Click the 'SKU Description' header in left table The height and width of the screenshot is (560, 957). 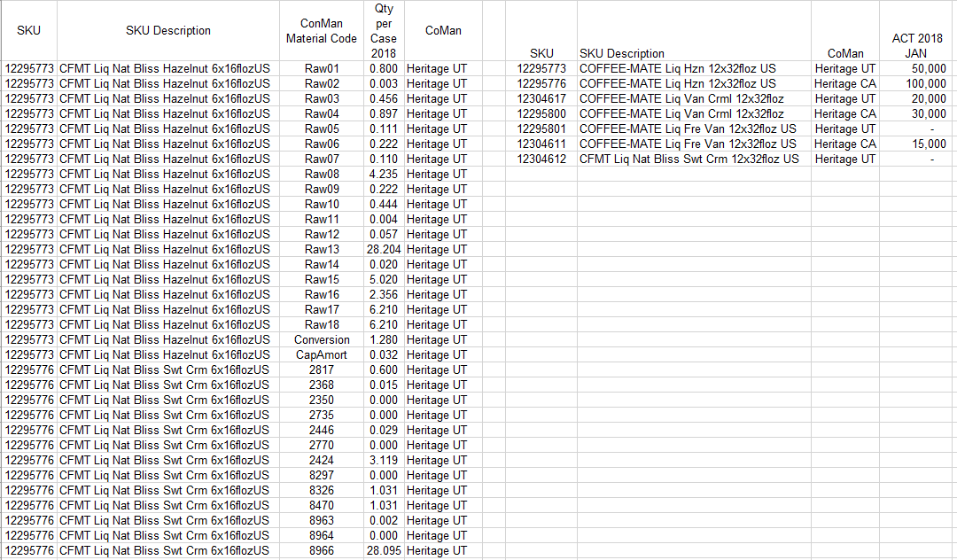pos(167,30)
